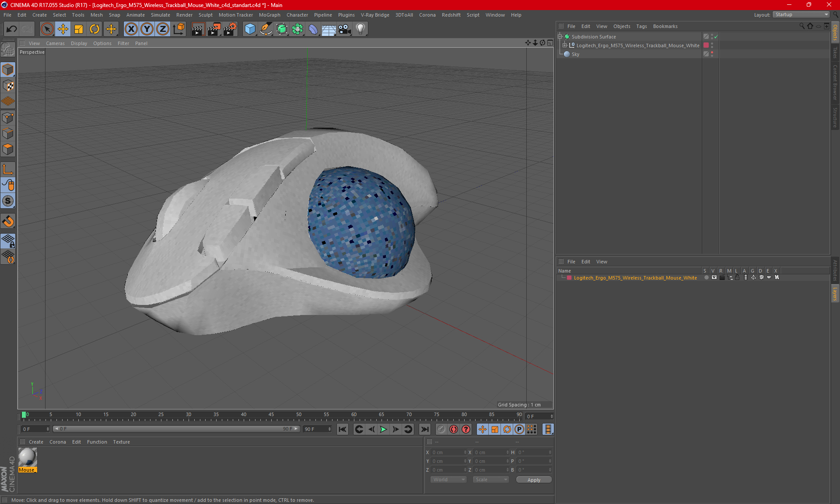Play the animation forward

383,429
